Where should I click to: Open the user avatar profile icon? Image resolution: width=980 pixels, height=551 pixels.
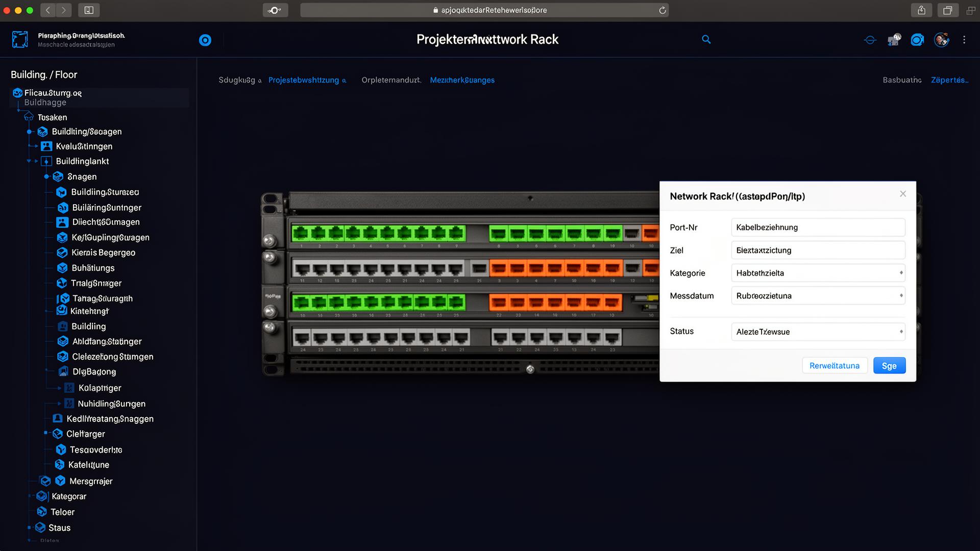coord(941,40)
